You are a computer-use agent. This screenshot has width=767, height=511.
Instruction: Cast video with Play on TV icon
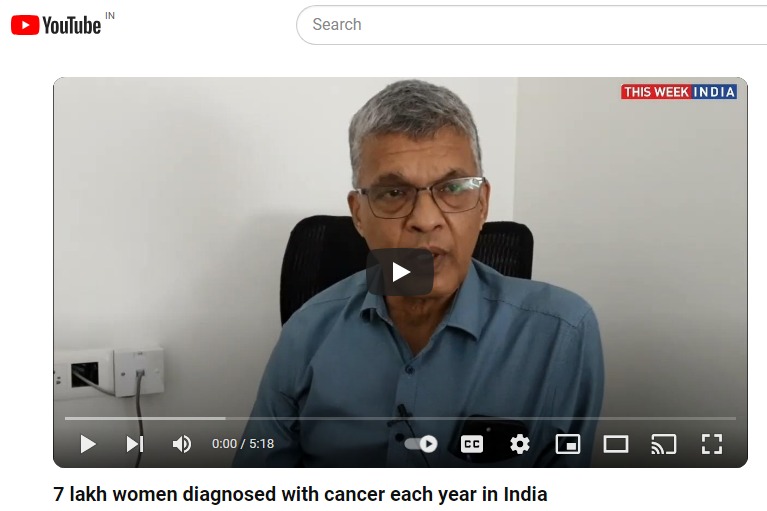pos(663,444)
